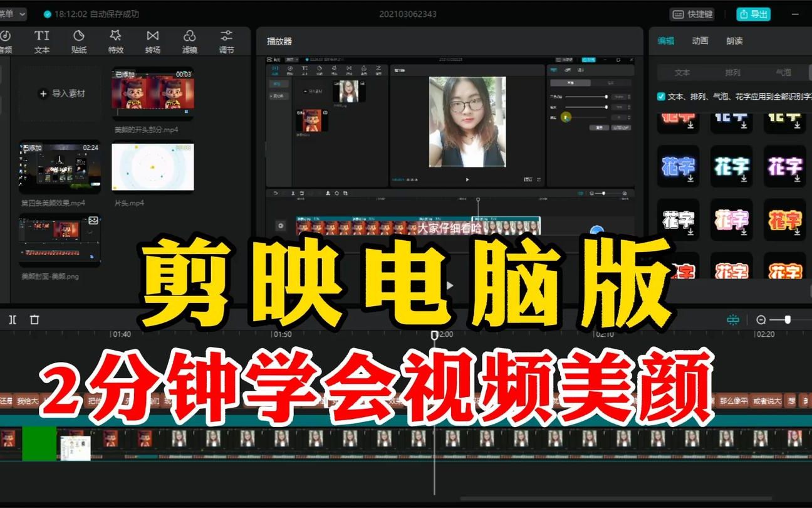This screenshot has height=508, width=812.
Task: Select the 排列 sub-tab
Action: [x=732, y=73]
